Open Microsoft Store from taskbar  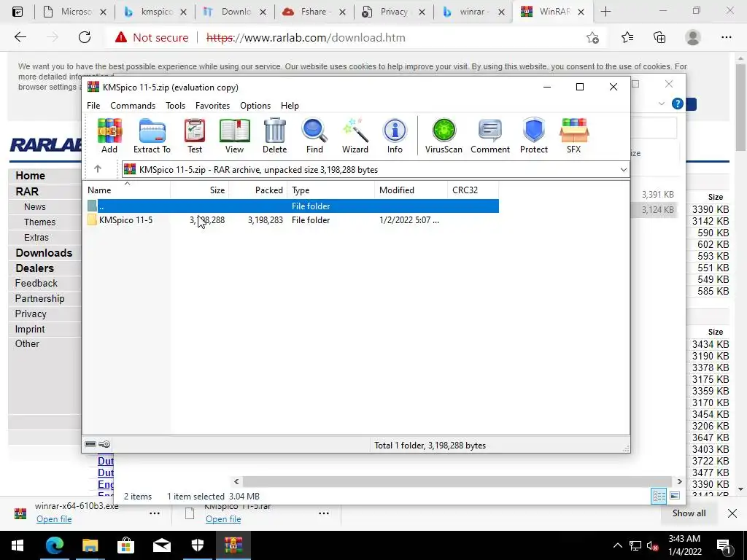[x=125, y=545]
